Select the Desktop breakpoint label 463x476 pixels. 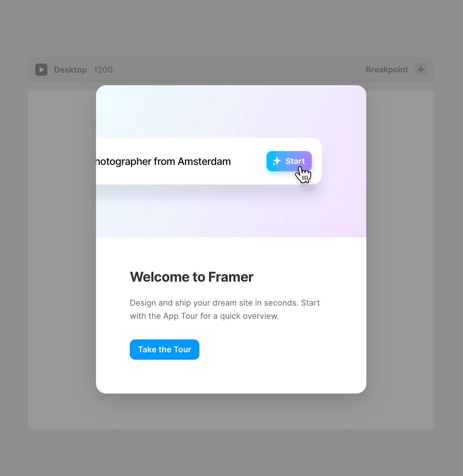pos(70,70)
